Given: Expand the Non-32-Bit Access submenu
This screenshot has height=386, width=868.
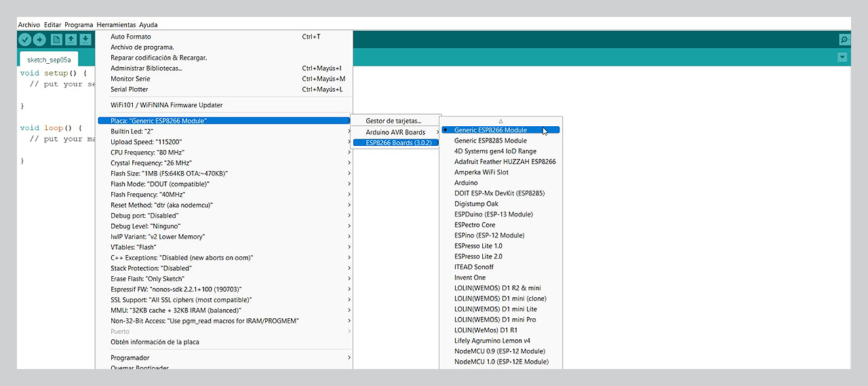Looking at the screenshot, I should pos(224,321).
